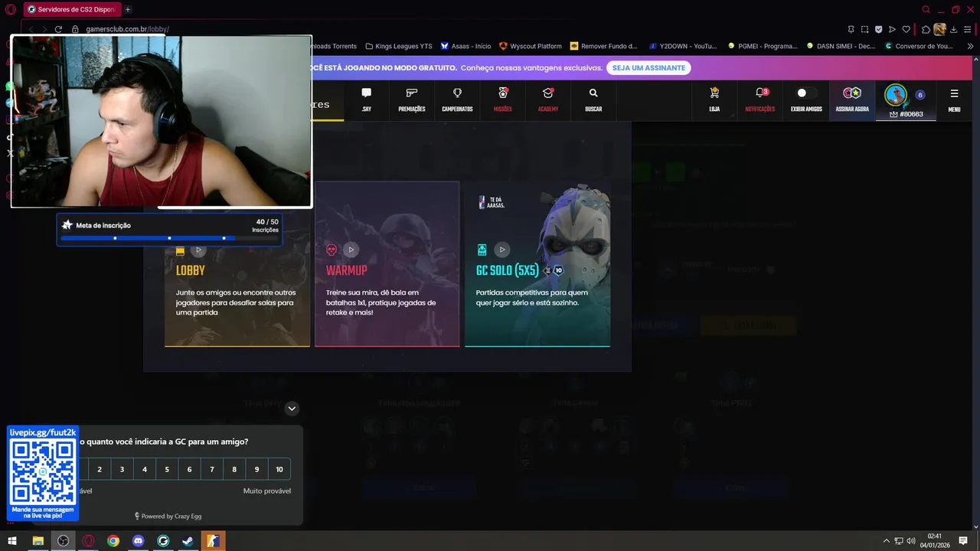Screen dimensions: 980x551
Task: Rate 4 in the recommendation survey
Action: pos(145,469)
